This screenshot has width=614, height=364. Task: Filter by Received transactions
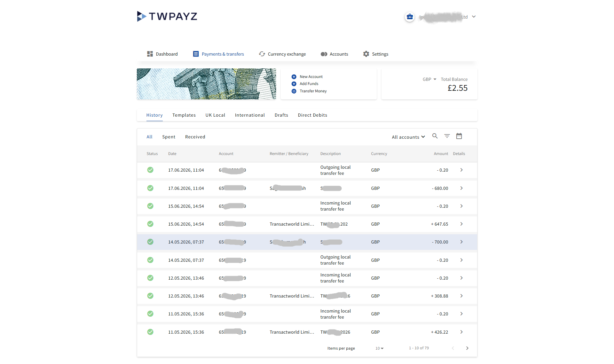[x=195, y=137]
